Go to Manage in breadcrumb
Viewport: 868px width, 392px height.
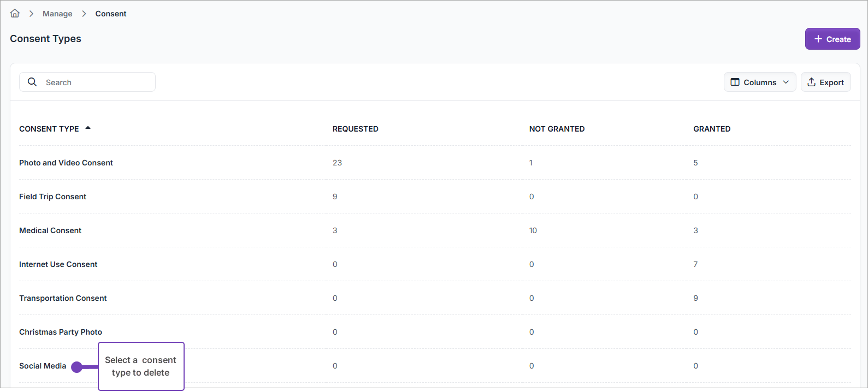(57, 14)
